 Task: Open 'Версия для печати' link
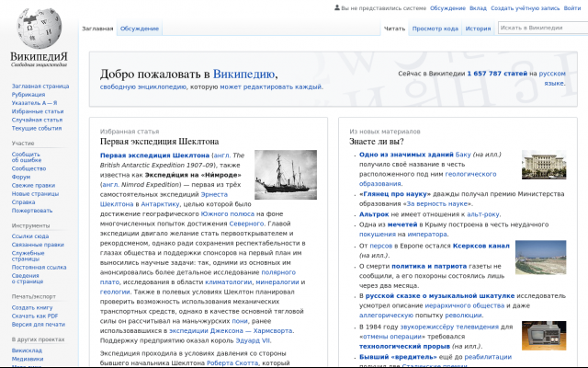tap(39, 325)
